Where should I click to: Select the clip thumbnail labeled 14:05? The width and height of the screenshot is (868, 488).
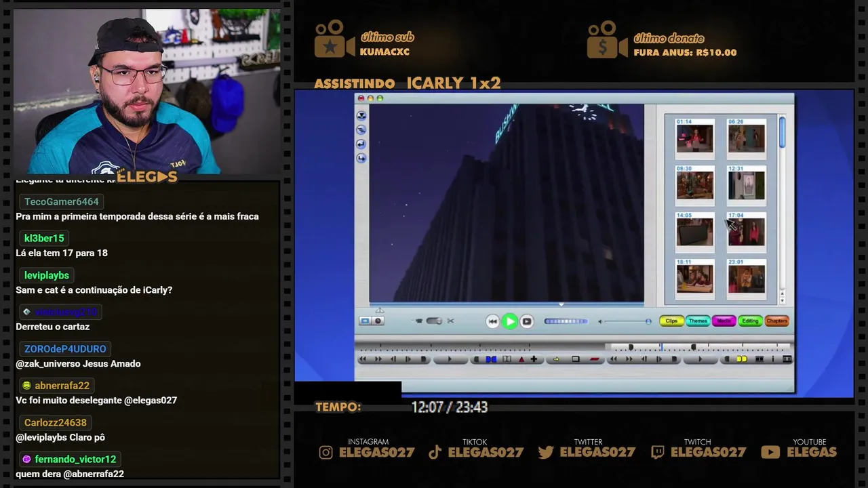[x=694, y=232]
